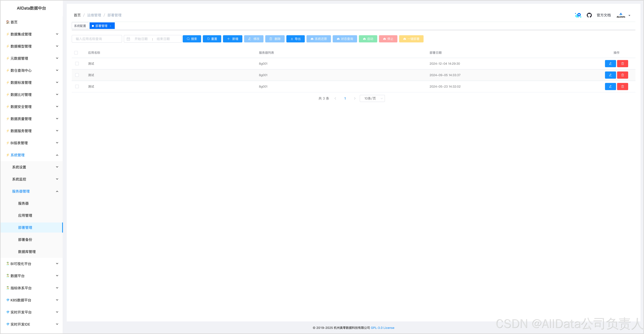Image resolution: width=644 pixels, height=334 pixels.
Task: Click the calendar icon in date range field
Action: pos(128,39)
